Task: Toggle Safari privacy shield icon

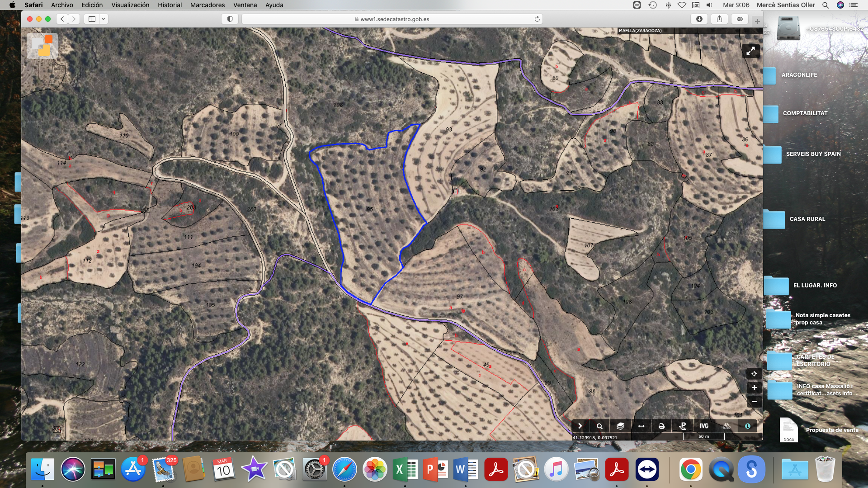Action: (230, 19)
